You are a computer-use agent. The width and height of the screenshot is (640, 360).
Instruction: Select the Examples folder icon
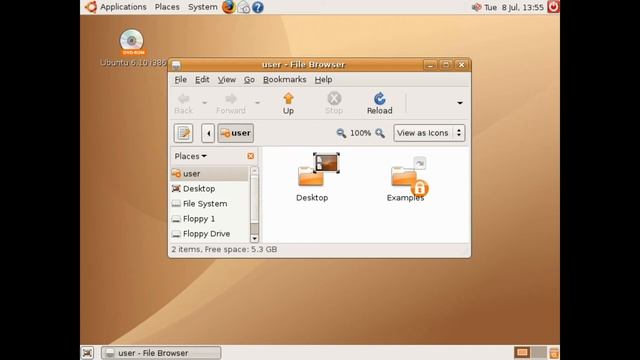[406, 179]
